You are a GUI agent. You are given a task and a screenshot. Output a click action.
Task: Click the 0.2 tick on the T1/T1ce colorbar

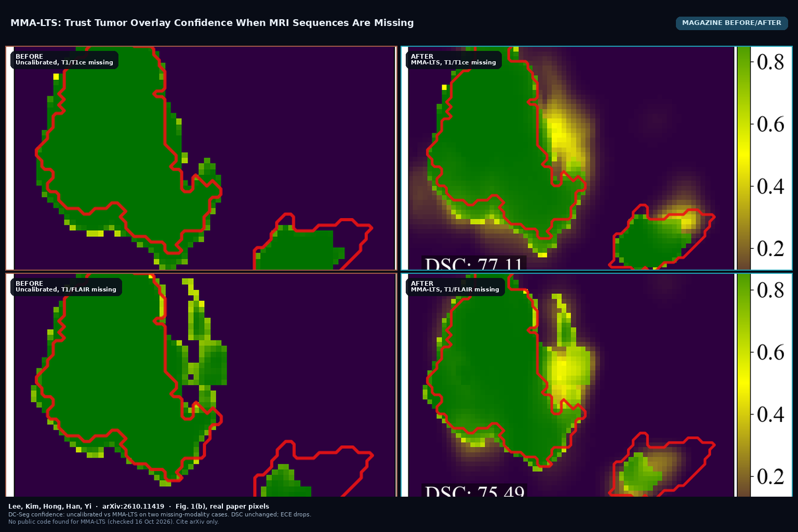point(770,248)
